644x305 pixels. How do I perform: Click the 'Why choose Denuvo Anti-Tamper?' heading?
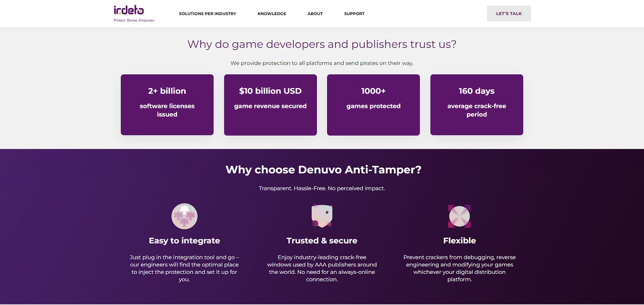pos(323,170)
